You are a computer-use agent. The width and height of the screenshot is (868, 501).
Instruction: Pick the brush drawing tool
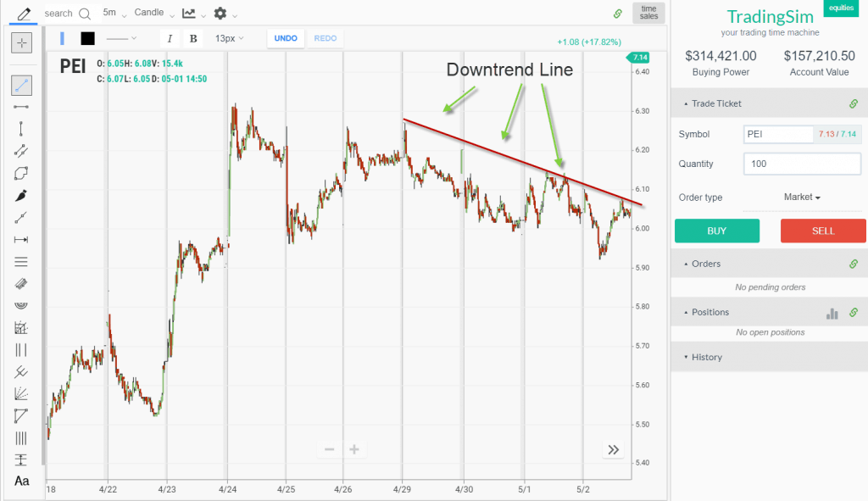pos(21,195)
